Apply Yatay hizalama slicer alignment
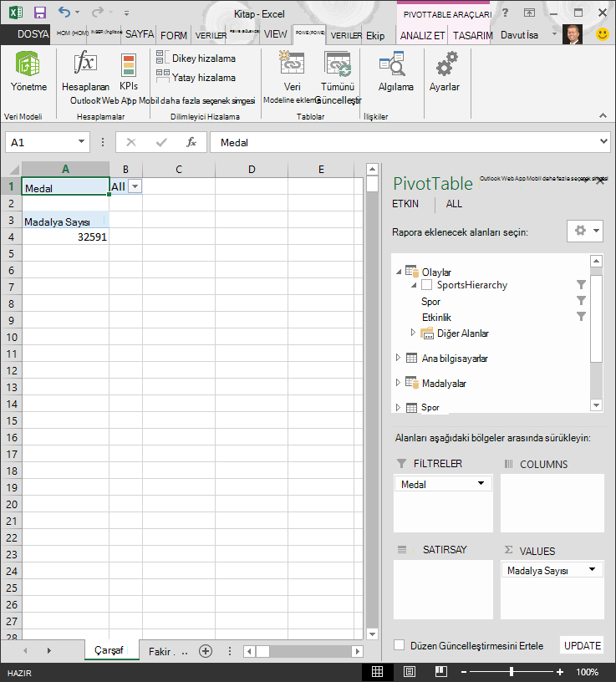The image size is (616, 682). point(196,77)
